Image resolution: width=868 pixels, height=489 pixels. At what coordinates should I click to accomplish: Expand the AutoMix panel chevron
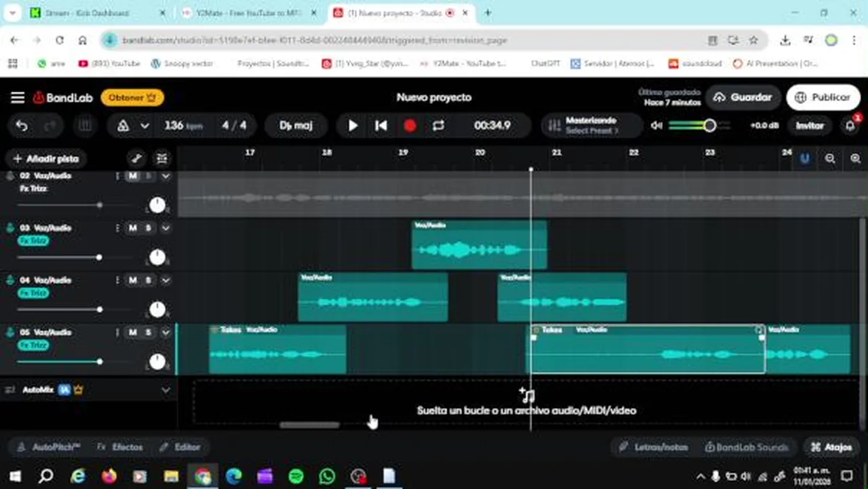click(166, 391)
